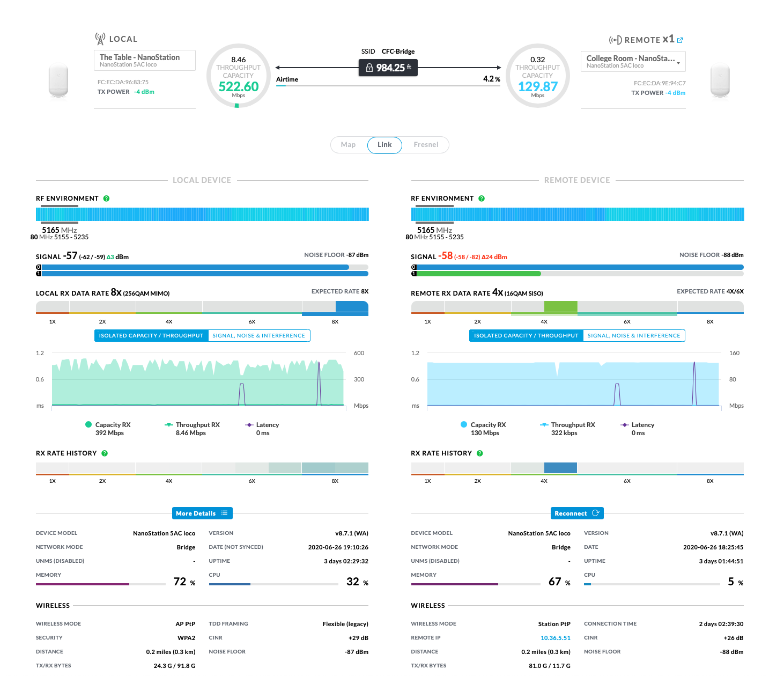Select local Signal, Noise & Interference view
This screenshot has width=784, height=676.
coord(258,336)
